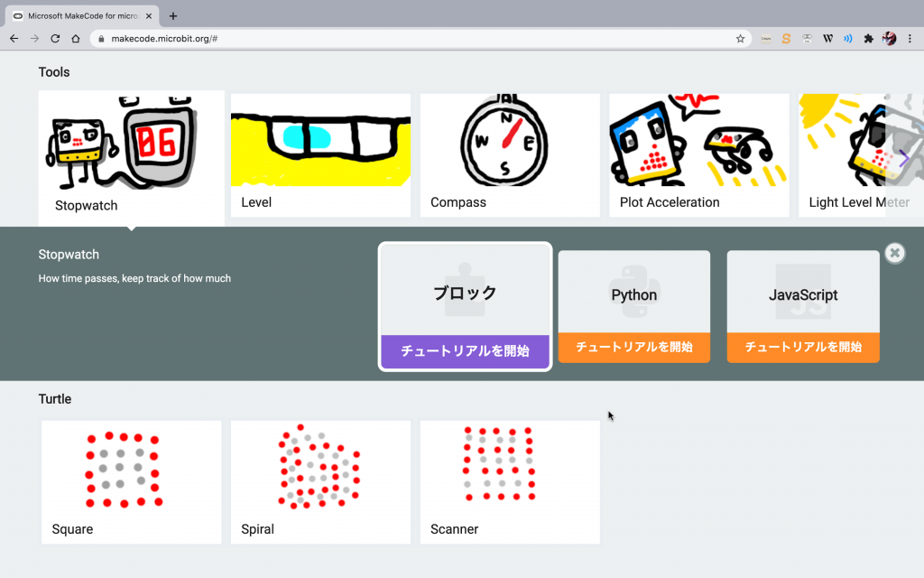This screenshot has height=578, width=924.
Task: Open the Compass project card
Action: pos(510,155)
